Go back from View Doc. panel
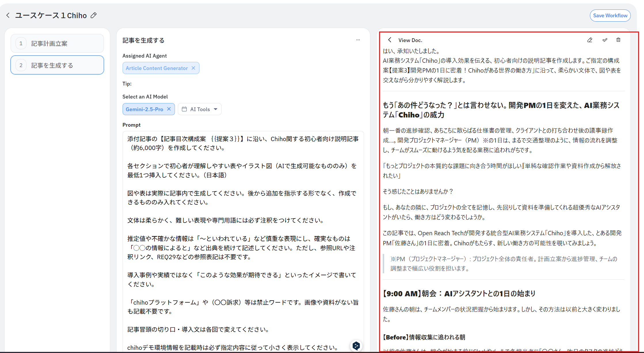The height and width of the screenshot is (353, 644). (390, 40)
